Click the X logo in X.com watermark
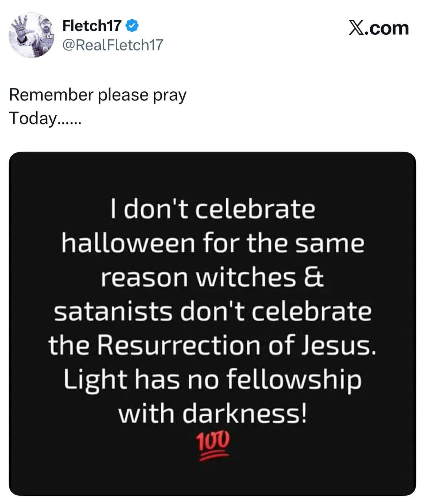The image size is (425, 504). [357, 28]
